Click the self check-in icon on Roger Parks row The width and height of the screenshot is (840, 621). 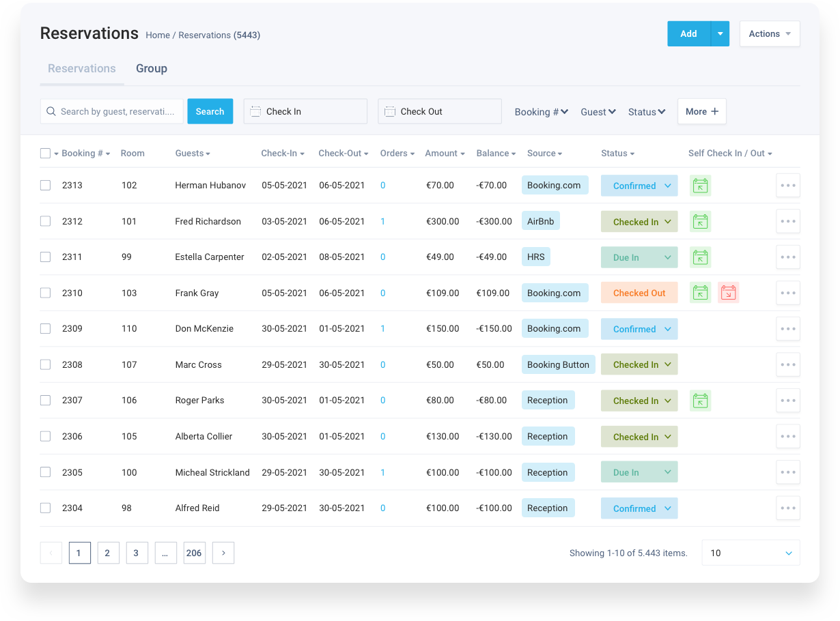[x=700, y=400]
